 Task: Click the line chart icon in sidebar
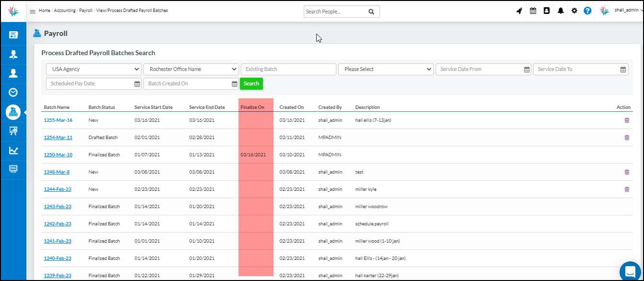[x=13, y=151]
